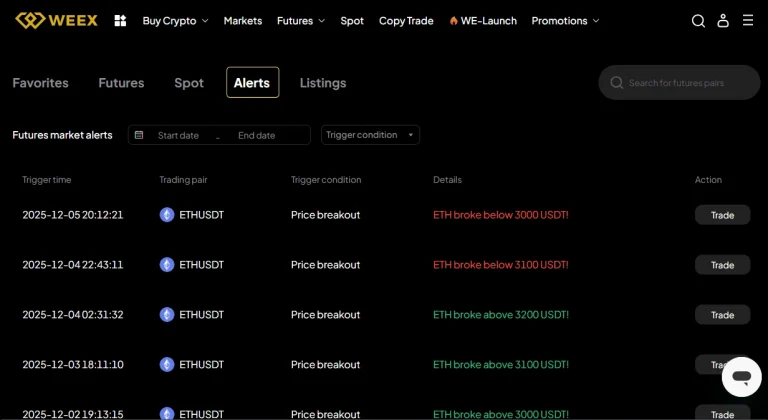Viewport: 768px width, 420px height.
Task: Click 'ETH broke below 3000 USDT!' detail
Action: [501, 215]
